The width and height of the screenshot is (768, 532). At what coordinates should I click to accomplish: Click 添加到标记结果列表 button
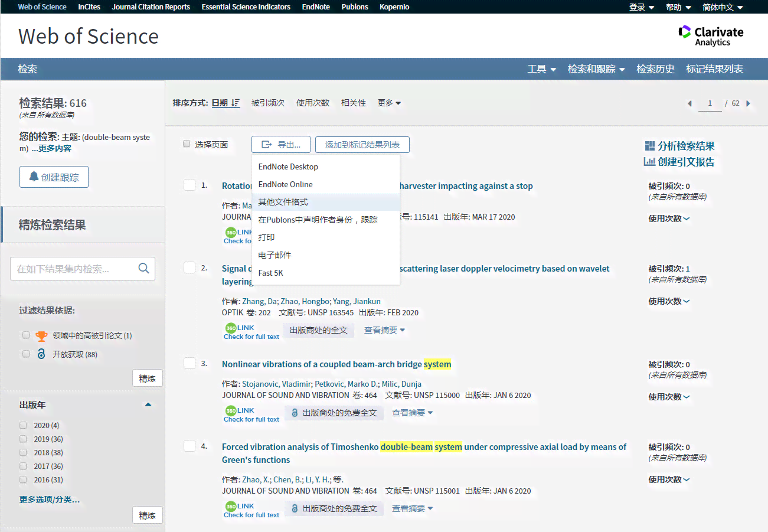coord(362,145)
